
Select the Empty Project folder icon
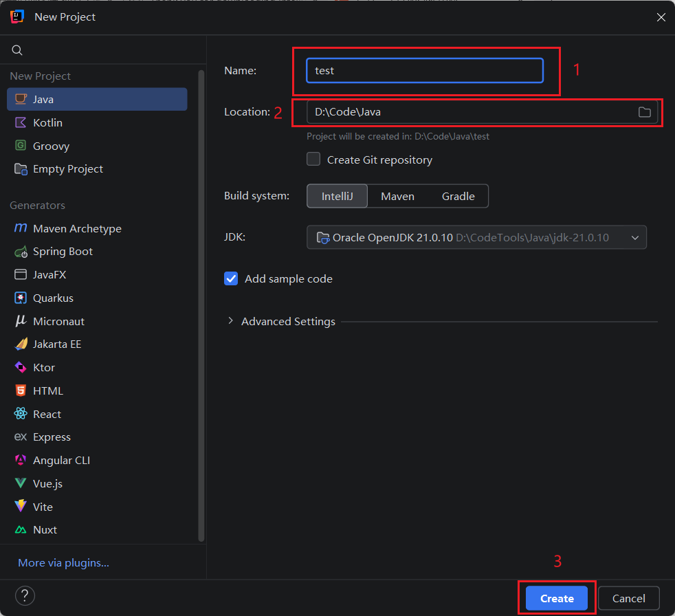(21, 168)
